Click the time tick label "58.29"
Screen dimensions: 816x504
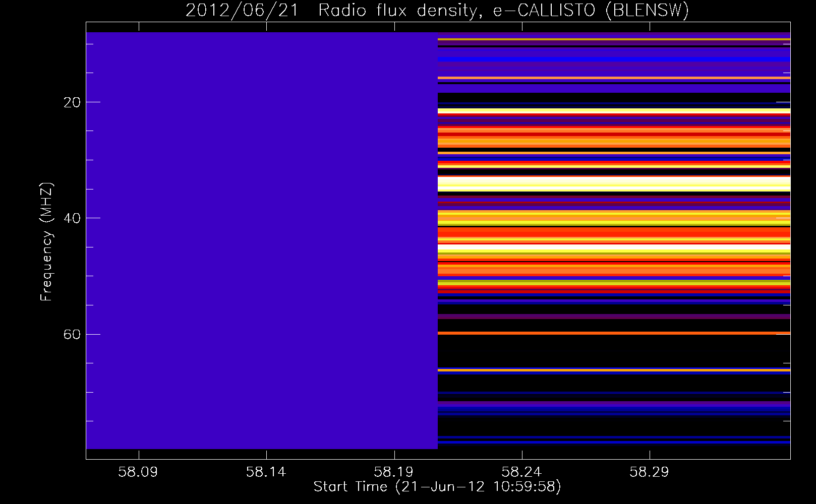[x=650, y=472]
